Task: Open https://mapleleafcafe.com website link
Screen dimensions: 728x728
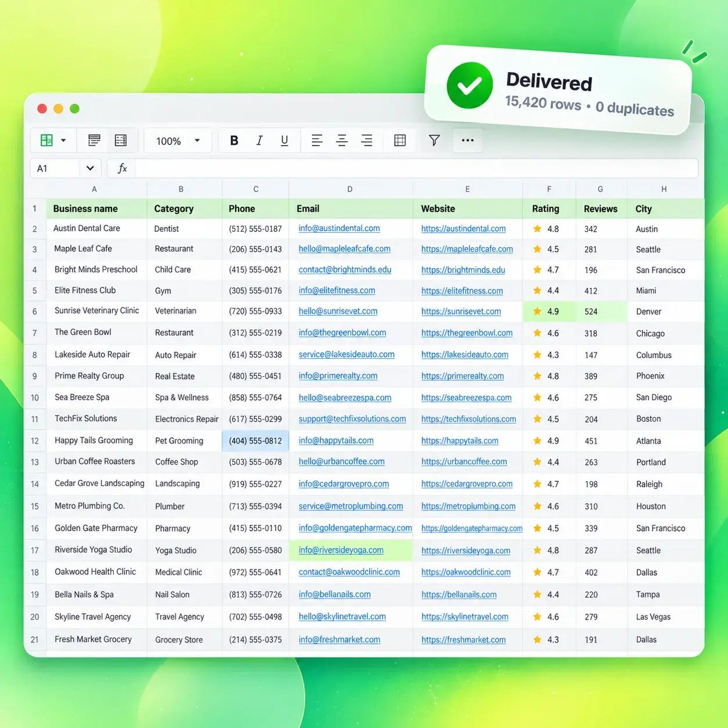Action: click(x=467, y=249)
